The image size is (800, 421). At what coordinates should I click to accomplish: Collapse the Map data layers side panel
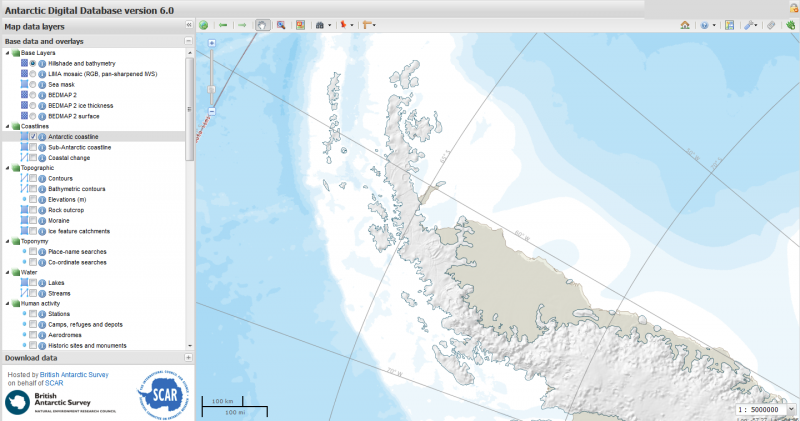coord(189,24)
